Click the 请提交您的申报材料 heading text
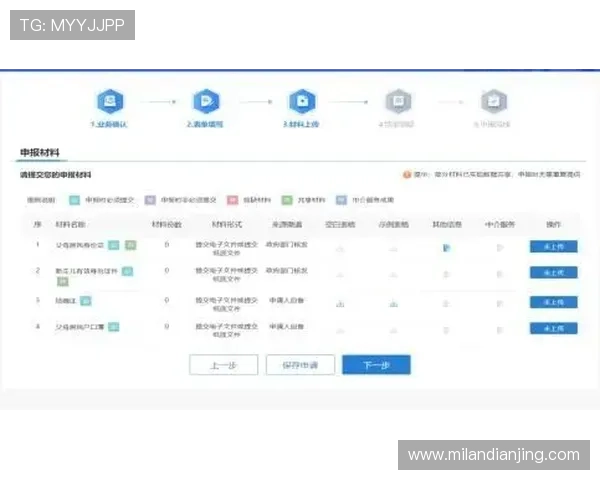This screenshot has width=600, height=480. pos(55,175)
